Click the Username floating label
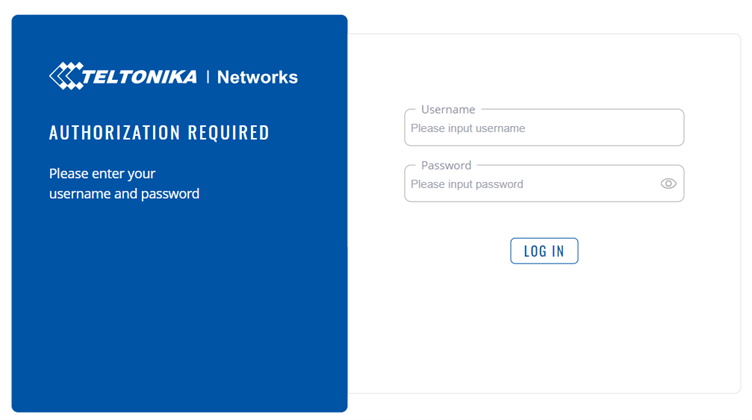Viewport: 752px width, 420px height. click(448, 110)
